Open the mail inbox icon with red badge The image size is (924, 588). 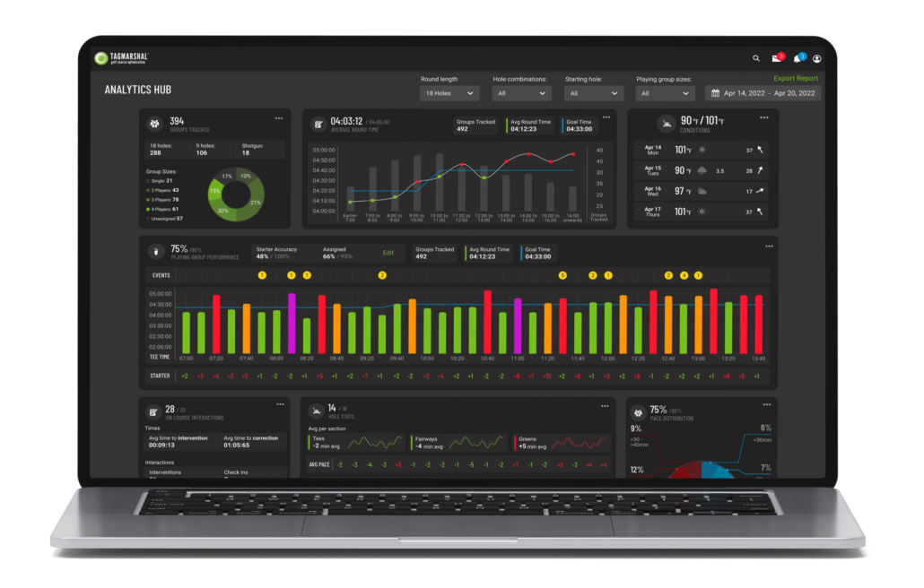click(776, 59)
